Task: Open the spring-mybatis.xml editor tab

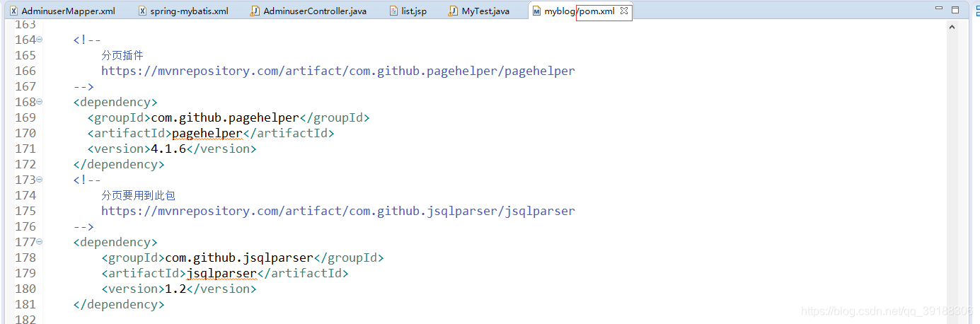Action: pos(183,11)
